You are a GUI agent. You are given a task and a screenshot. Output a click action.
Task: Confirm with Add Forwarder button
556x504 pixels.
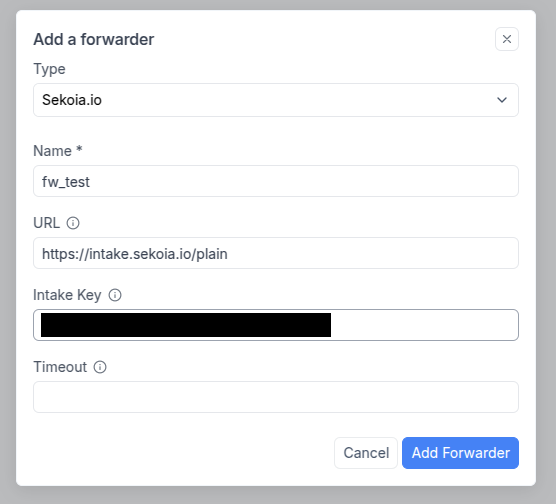click(460, 453)
